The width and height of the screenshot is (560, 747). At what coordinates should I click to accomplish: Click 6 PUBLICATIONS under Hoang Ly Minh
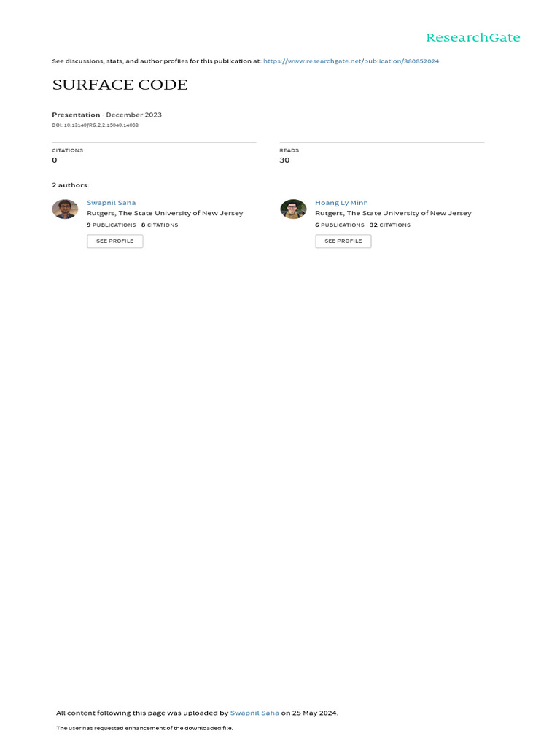pyautogui.click(x=340, y=225)
